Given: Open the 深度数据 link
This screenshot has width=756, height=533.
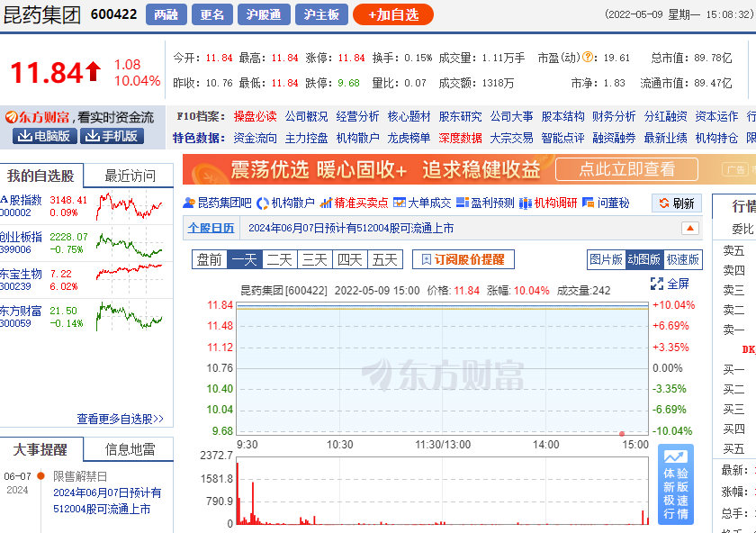Looking at the screenshot, I should pyautogui.click(x=461, y=139).
